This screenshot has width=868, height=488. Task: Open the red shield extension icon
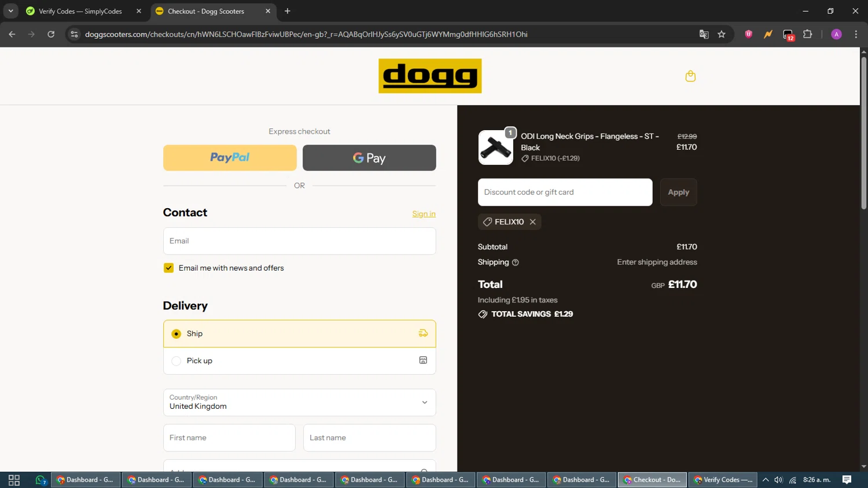[749, 34]
